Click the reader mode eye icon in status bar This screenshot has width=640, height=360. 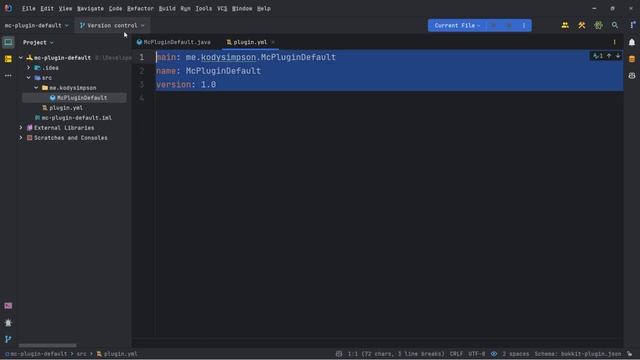point(494,354)
